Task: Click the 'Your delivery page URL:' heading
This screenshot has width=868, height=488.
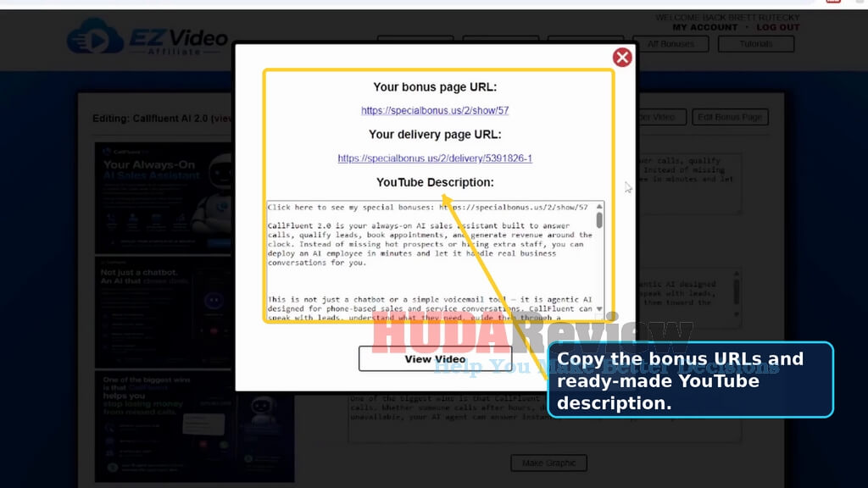Action: [435, 135]
